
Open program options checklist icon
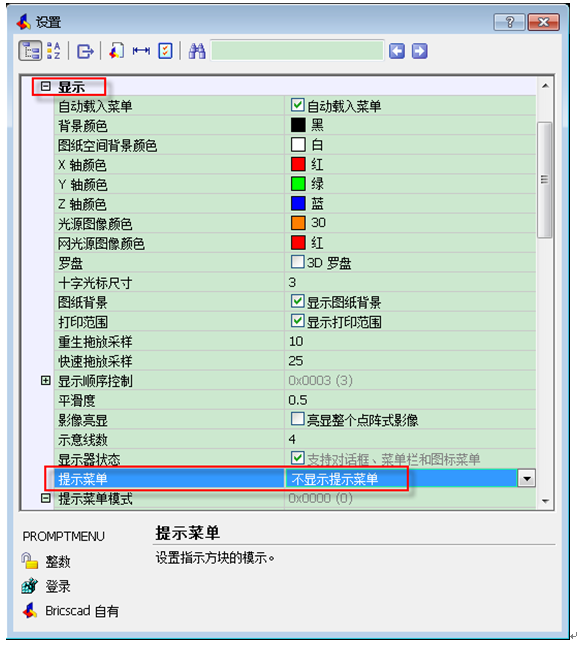point(165,51)
